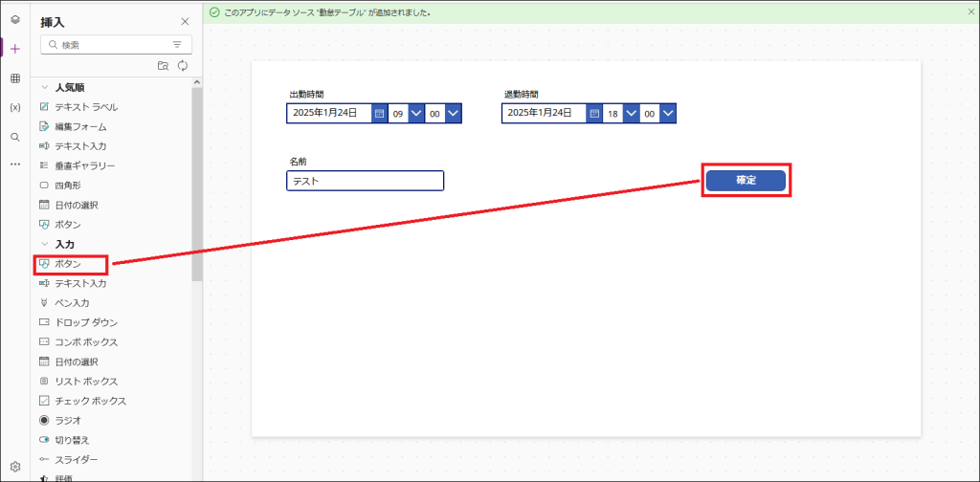980x482 pixels.
Task: Click the refresh components icon
Action: pos(182,65)
